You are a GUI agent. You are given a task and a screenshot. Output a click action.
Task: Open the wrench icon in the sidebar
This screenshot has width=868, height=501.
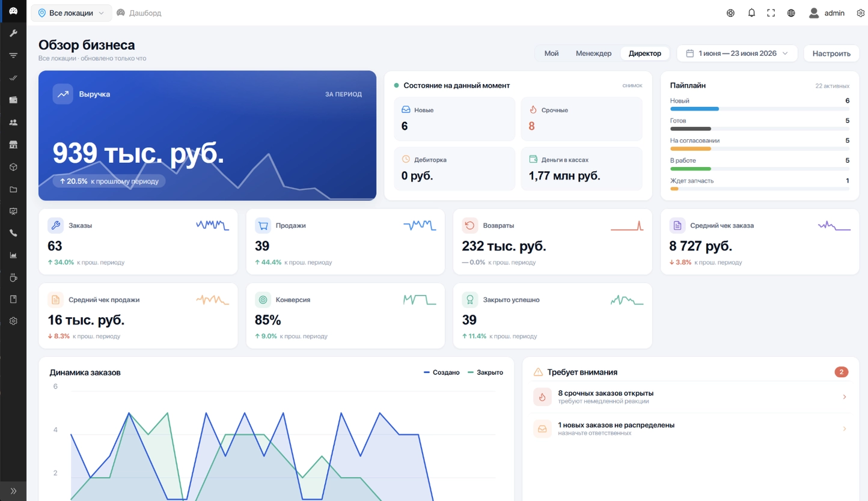pos(13,33)
